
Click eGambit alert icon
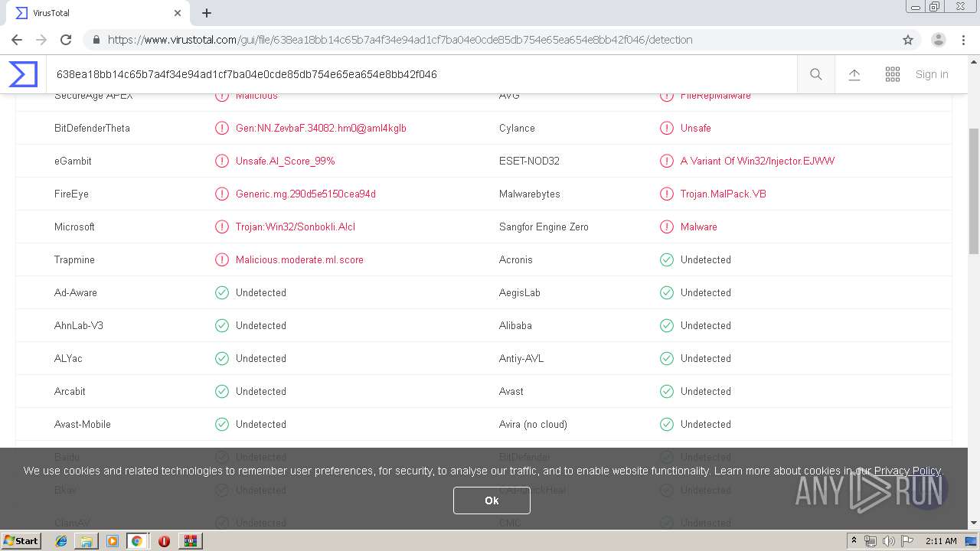click(x=222, y=161)
